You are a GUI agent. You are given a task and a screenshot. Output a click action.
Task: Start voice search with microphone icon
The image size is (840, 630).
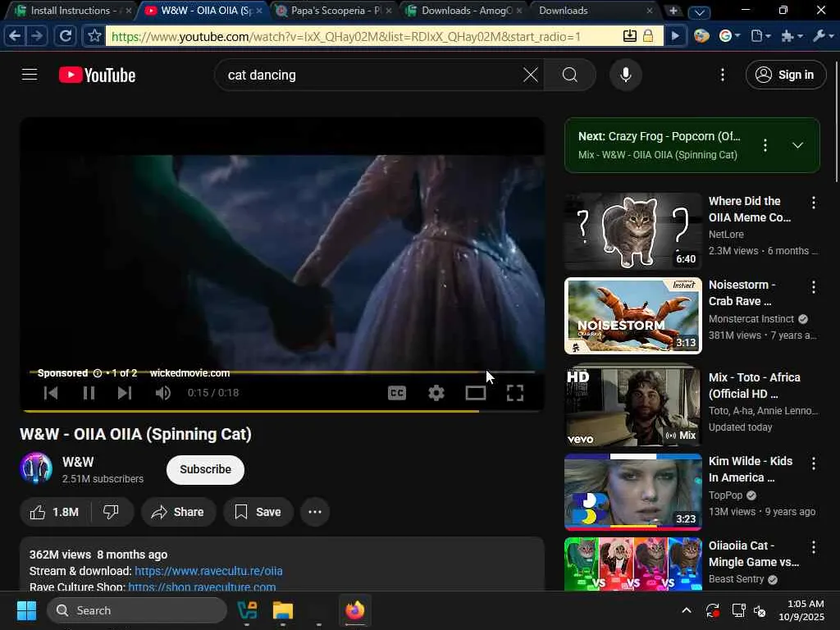click(x=625, y=75)
